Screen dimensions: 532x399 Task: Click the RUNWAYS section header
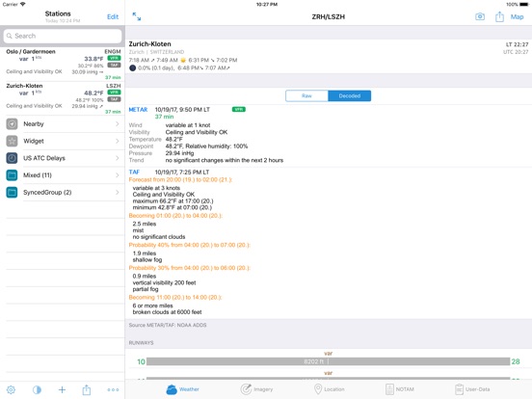click(x=141, y=343)
